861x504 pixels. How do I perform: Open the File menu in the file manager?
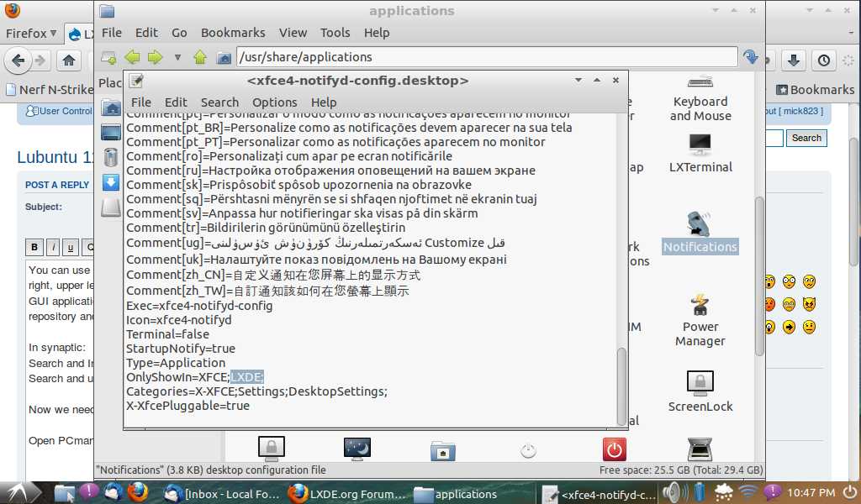click(112, 33)
